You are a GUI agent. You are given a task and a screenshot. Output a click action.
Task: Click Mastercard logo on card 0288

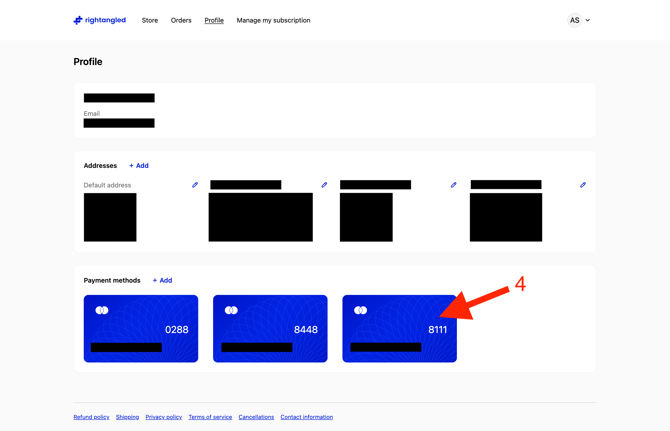pyautogui.click(x=102, y=311)
